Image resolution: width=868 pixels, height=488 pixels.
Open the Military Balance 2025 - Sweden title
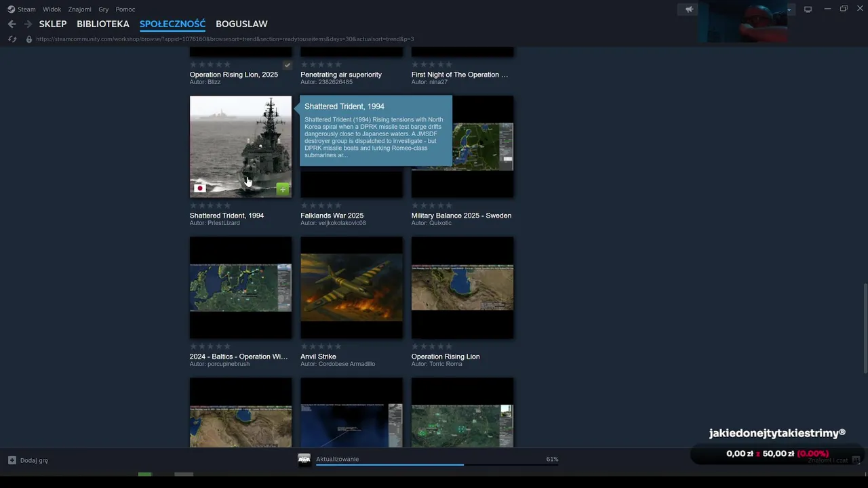tap(461, 216)
